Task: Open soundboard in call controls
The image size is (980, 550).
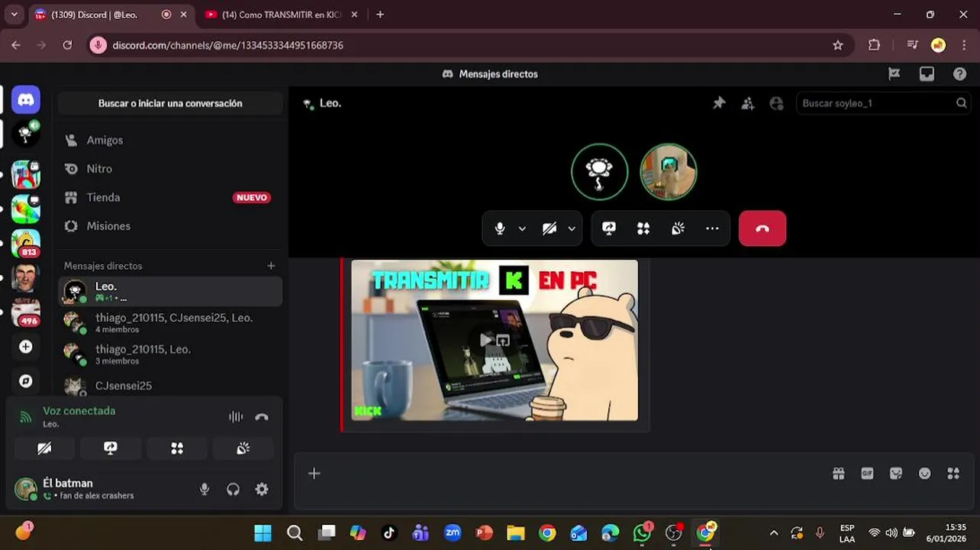Action: (678, 228)
